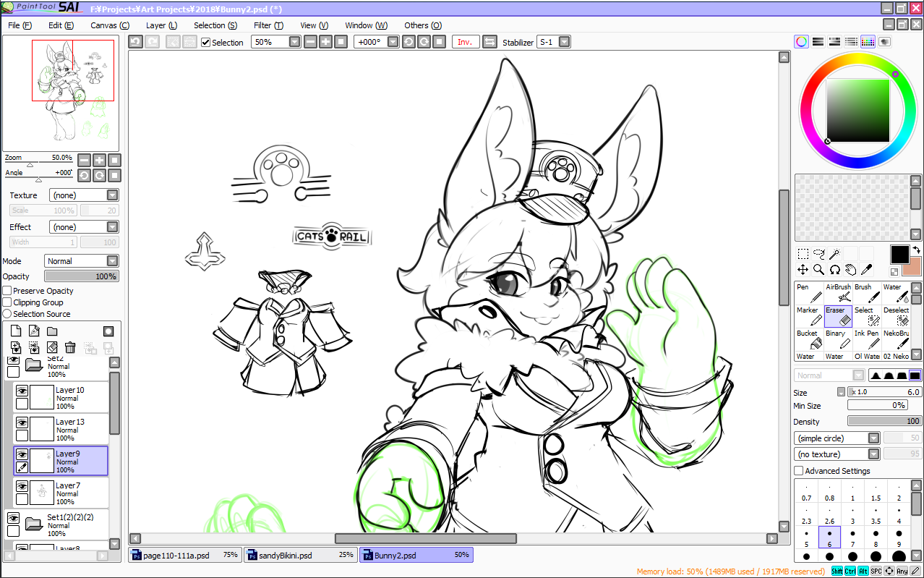Swap foreground and background colors
924x578 pixels.
tap(916, 250)
